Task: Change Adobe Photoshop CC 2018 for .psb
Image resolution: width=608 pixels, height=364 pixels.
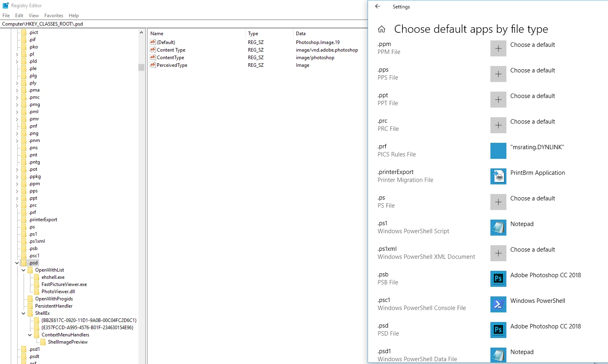Action: pyautogui.click(x=546, y=275)
